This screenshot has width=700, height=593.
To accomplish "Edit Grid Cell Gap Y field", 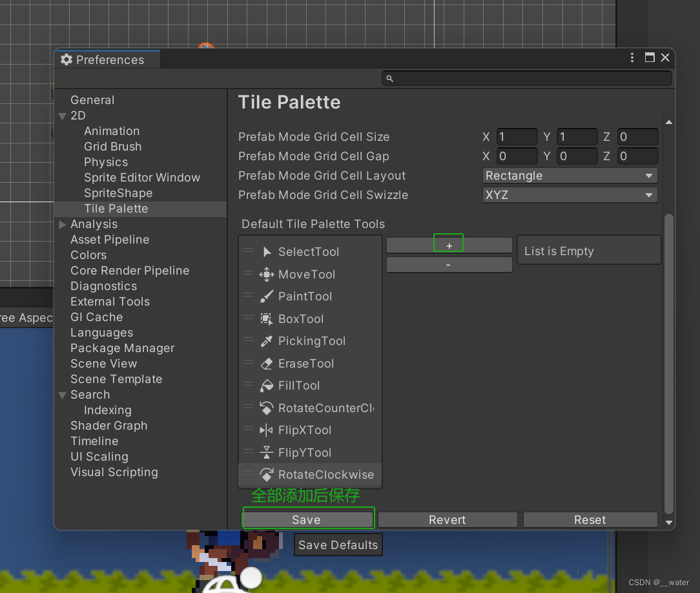I will click(577, 156).
